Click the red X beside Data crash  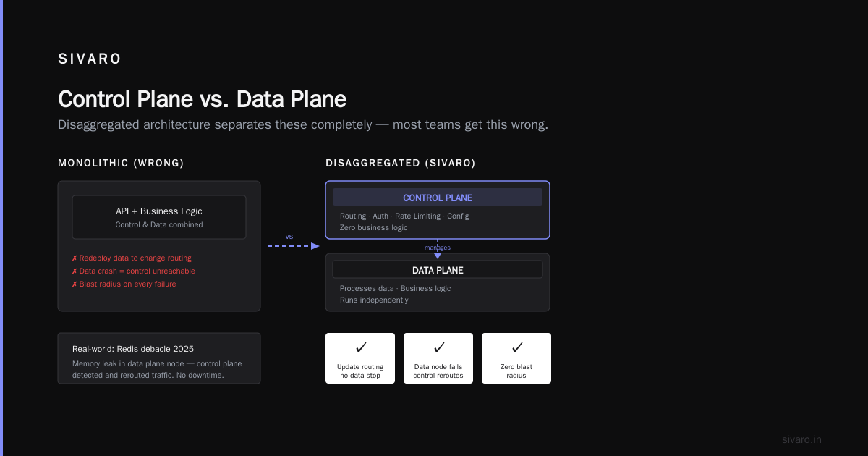click(75, 271)
